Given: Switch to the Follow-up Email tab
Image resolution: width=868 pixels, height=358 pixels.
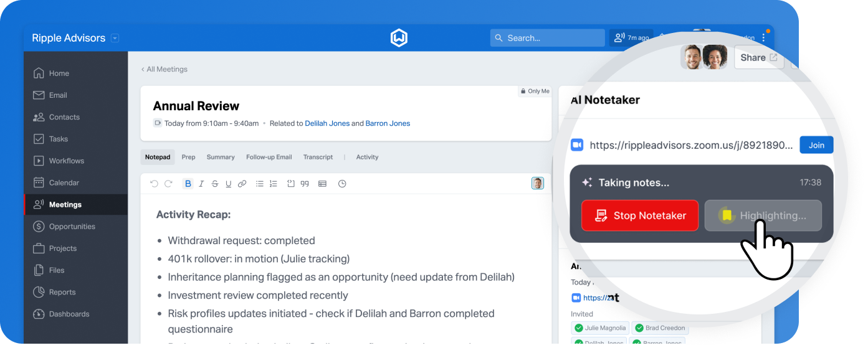Looking at the screenshot, I should 269,157.
